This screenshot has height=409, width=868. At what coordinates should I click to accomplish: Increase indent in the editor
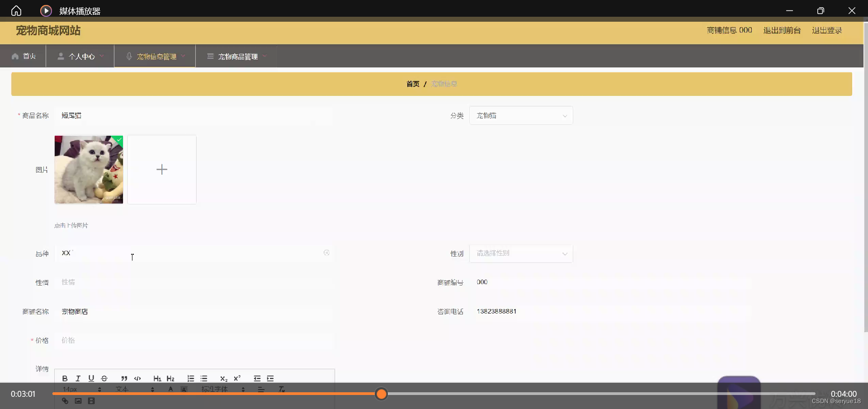point(270,378)
